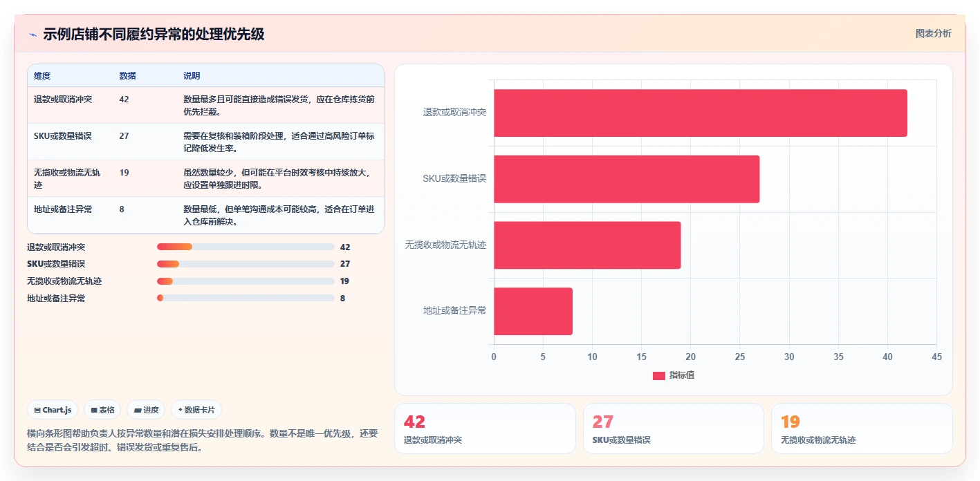Viewport: 980px width, 481px height.
Task: Click the 地址或备注异常 chart bar
Action: pos(533,311)
